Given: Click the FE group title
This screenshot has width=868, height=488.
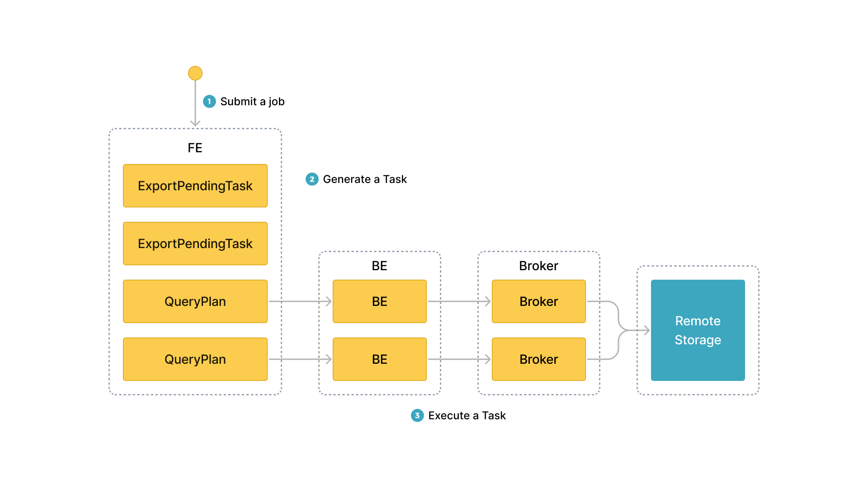Looking at the screenshot, I should (195, 148).
